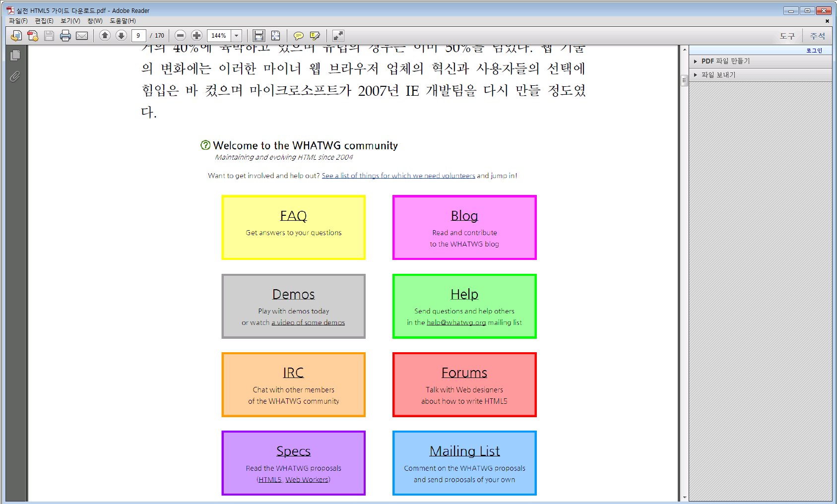
Task: Click the 'Maintaining and evolving HTML since 2004' text
Action: click(x=284, y=157)
